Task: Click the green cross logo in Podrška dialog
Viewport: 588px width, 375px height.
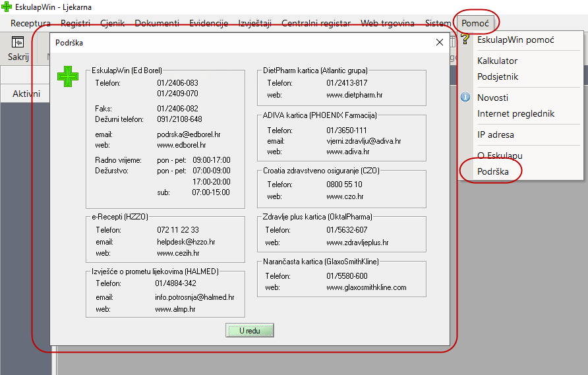Action: coord(67,76)
